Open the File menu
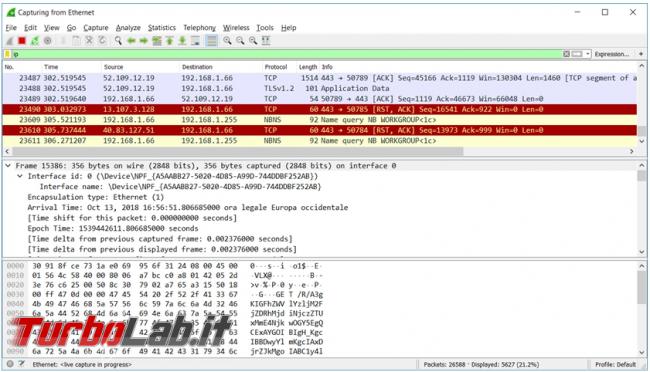 coord(11,28)
